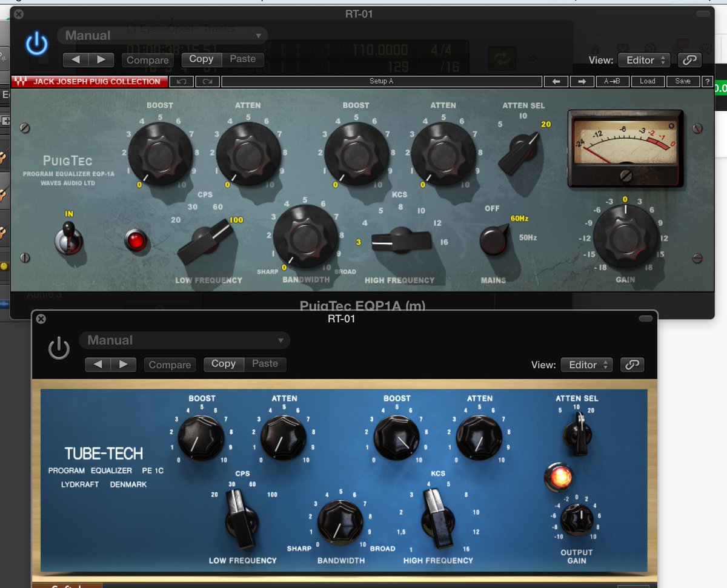Viewport: 727px width, 588px height.
Task: Open Waves help question mark button
Action: click(x=707, y=81)
